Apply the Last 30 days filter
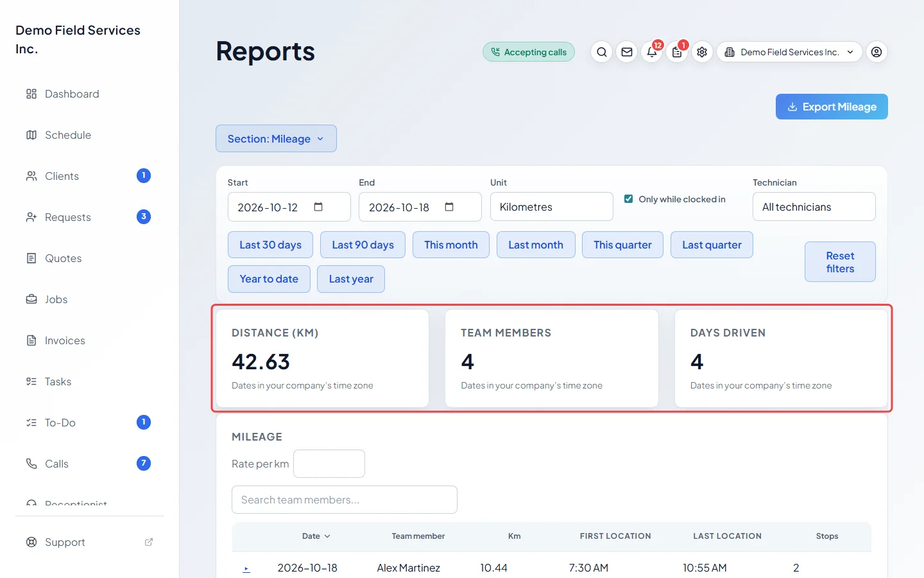Screen dimensions: 924x578 270,245
